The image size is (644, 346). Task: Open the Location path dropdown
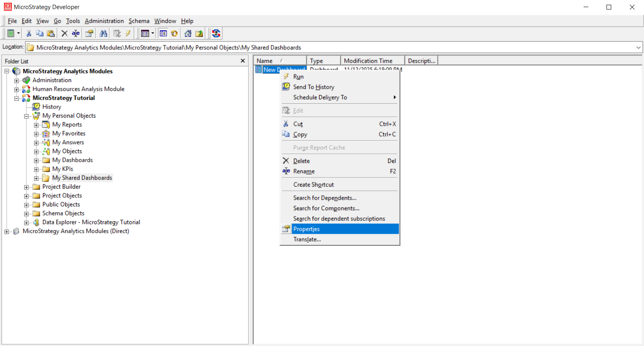click(638, 47)
